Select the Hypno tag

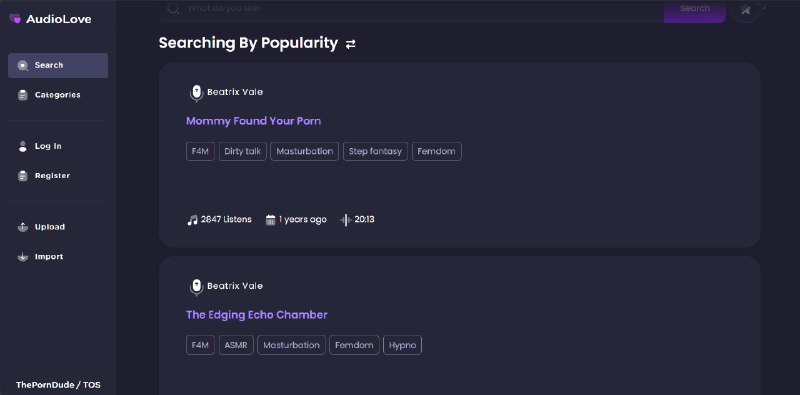[403, 345]
